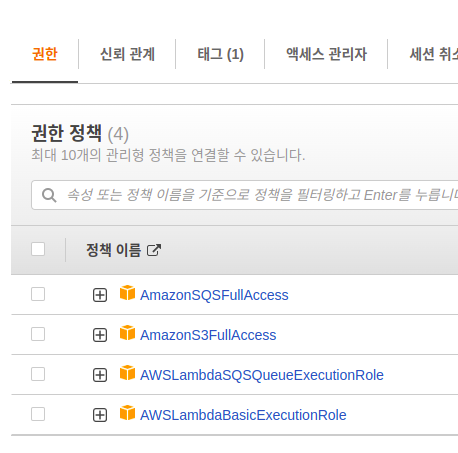
Task: Expand the AWSLambdaBasicExecutionRole policy details
Action: pyautogui.click(x=100, y=415)
